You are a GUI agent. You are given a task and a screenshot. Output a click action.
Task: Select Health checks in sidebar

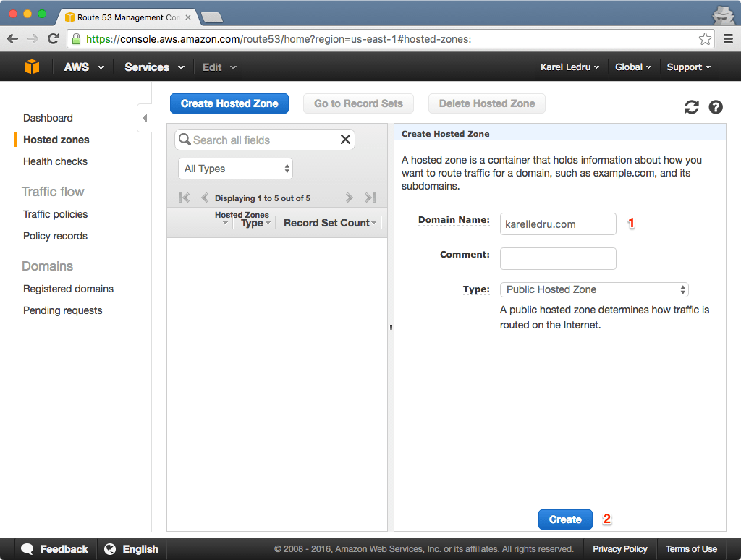(x=55, y=161)
